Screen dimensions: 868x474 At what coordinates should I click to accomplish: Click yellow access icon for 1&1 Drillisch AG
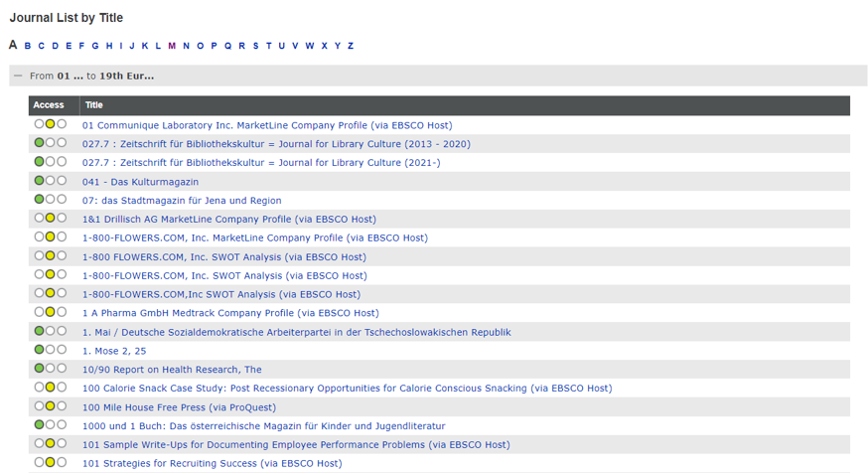[x=50, y=219]
